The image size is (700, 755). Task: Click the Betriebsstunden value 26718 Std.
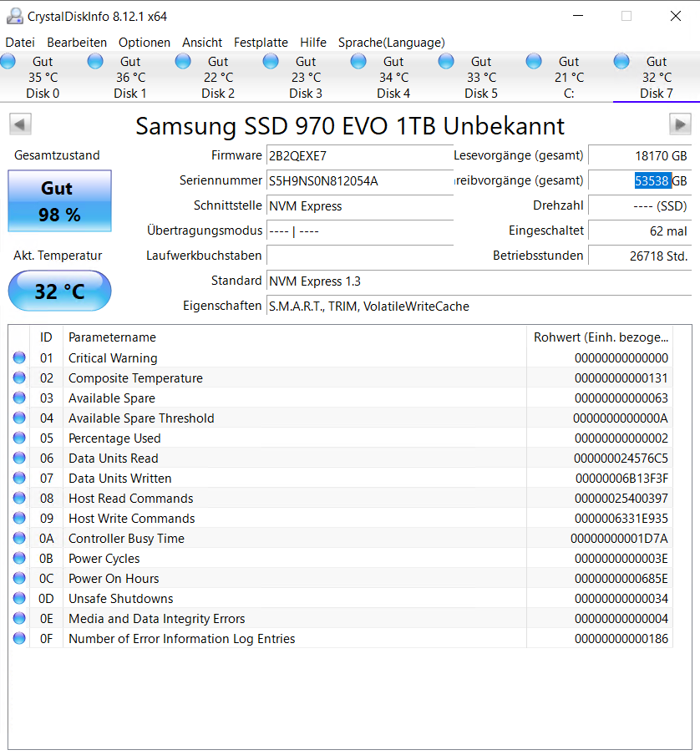pos(640,256)
